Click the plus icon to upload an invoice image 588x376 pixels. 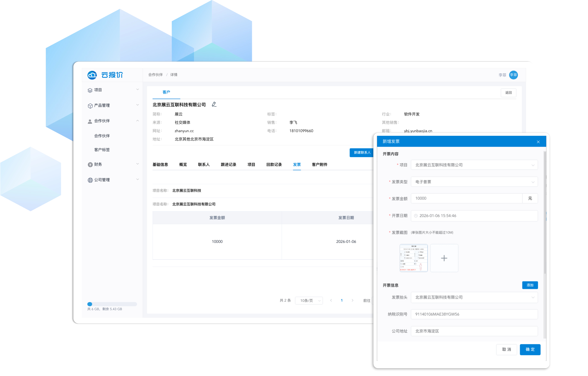(444, 258)
